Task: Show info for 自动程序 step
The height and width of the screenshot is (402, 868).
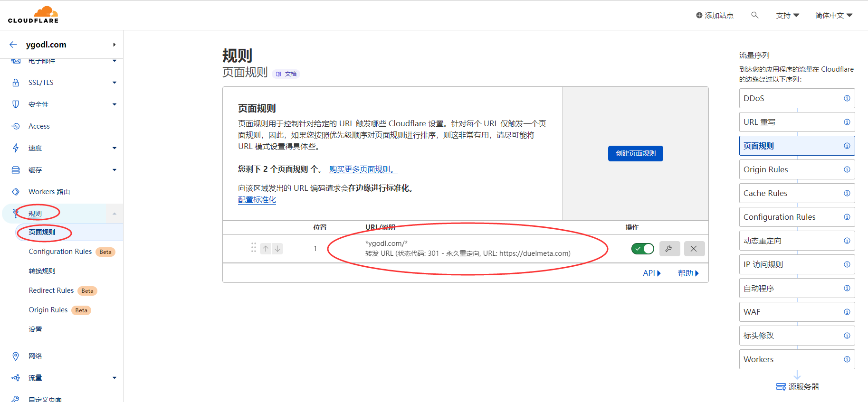Action: [847, 288]
